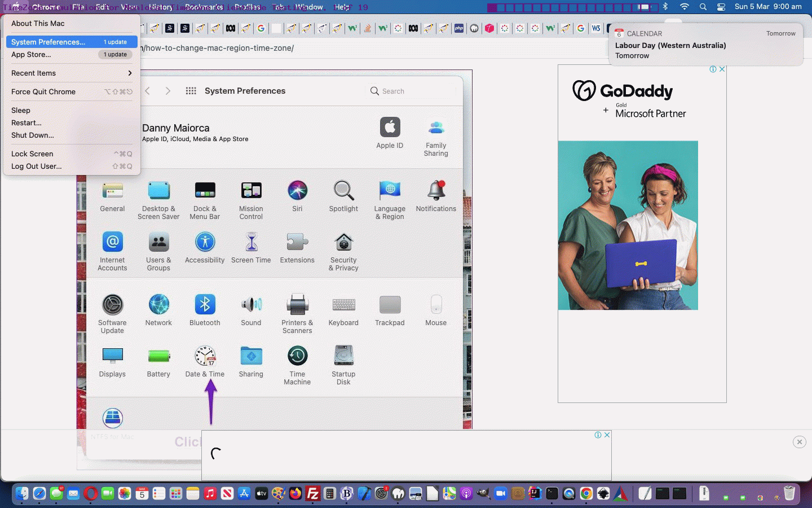Select Shut Down from the Apple menu
812x508 pixels.
[x=72, y=135]
